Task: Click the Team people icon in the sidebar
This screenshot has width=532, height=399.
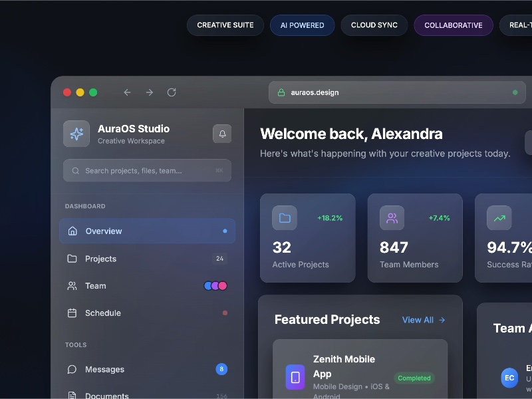Action: [x=72, y=285]
